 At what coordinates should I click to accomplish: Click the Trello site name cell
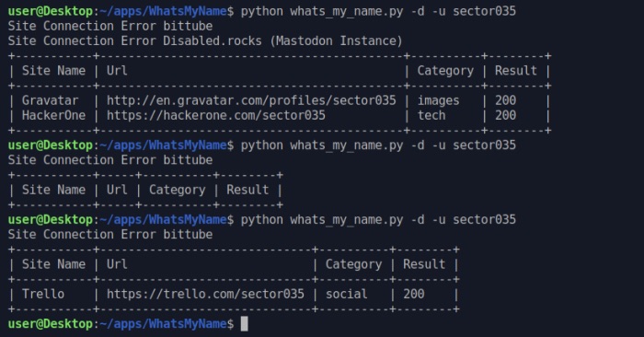pyautogui.click(x=43, y=295)
